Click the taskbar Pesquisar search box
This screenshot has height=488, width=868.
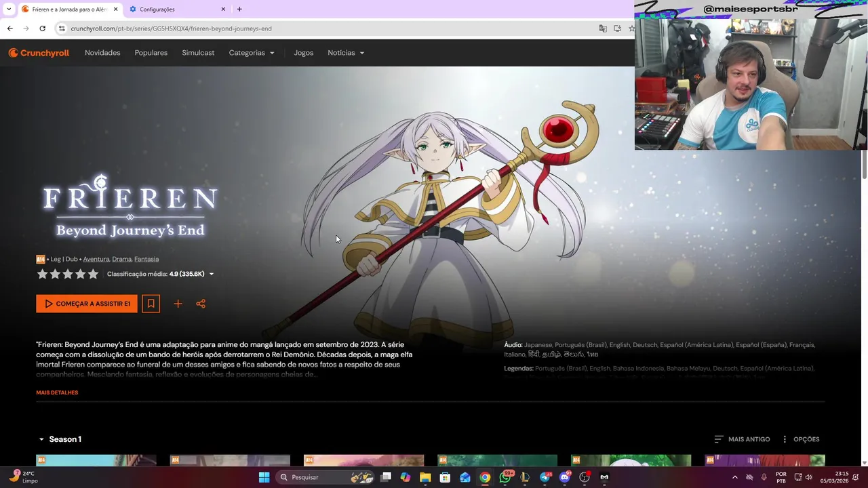(323, 477)
